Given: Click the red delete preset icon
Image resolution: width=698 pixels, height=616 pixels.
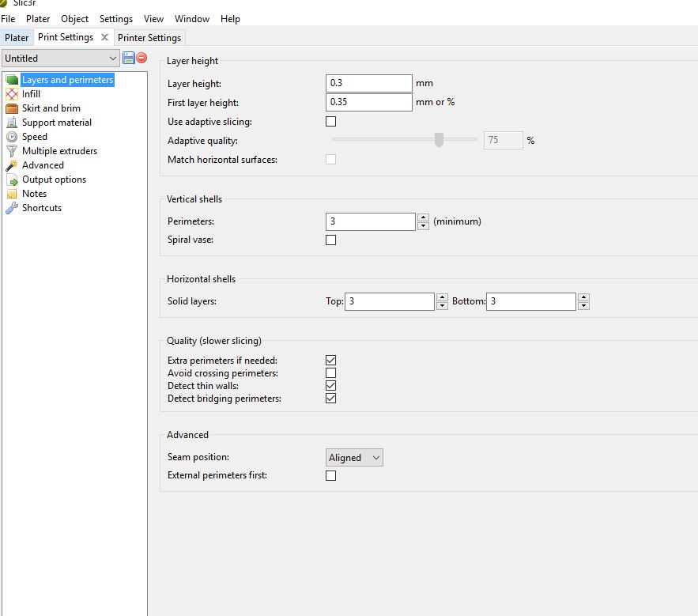Looking at the screenshot, I should tap(141, 58).
